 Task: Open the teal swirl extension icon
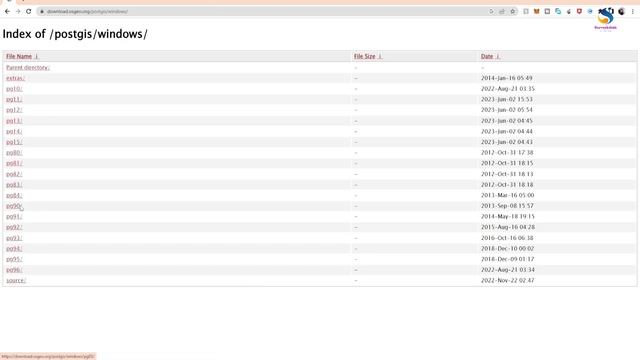click(x=558, y=11)
